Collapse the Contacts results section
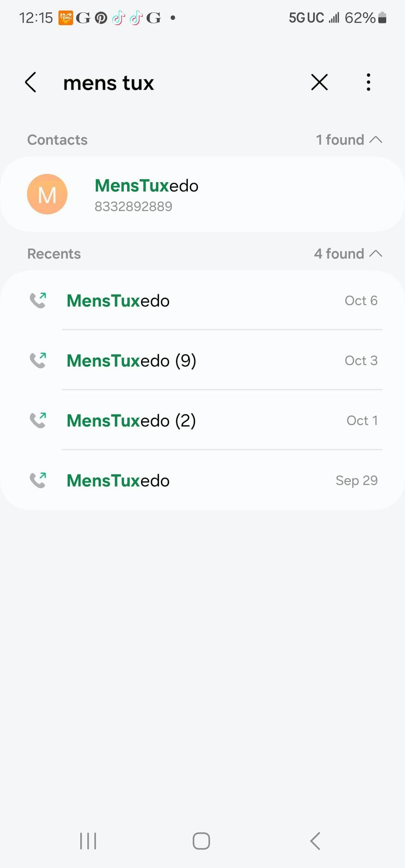This screenshot has height=868, width=405. pos(376,140)
